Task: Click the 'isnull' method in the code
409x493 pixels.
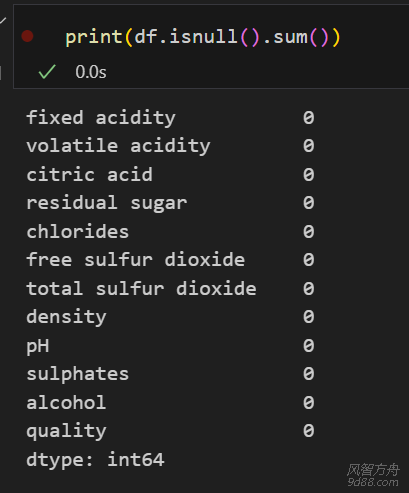Action: 204,36
